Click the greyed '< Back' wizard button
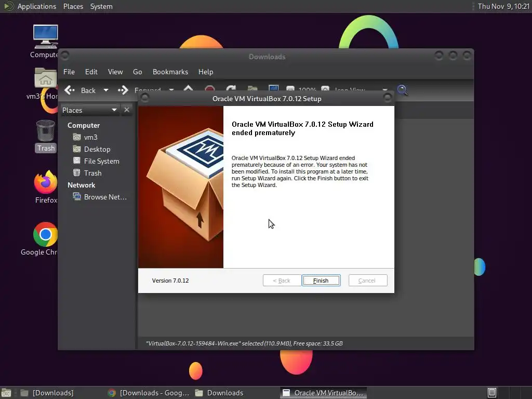This screenshot has height=399, width=532. point(282,280)
